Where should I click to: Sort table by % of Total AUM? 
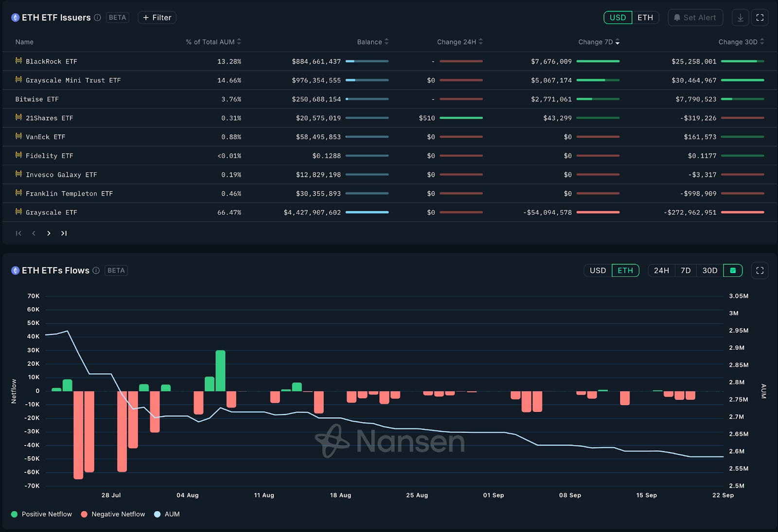213,42
